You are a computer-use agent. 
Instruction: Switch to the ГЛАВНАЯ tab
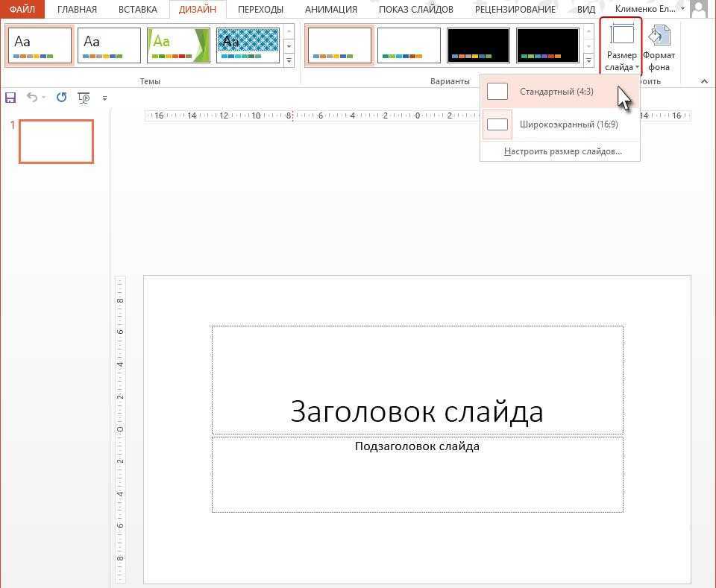tap(77, 9)
